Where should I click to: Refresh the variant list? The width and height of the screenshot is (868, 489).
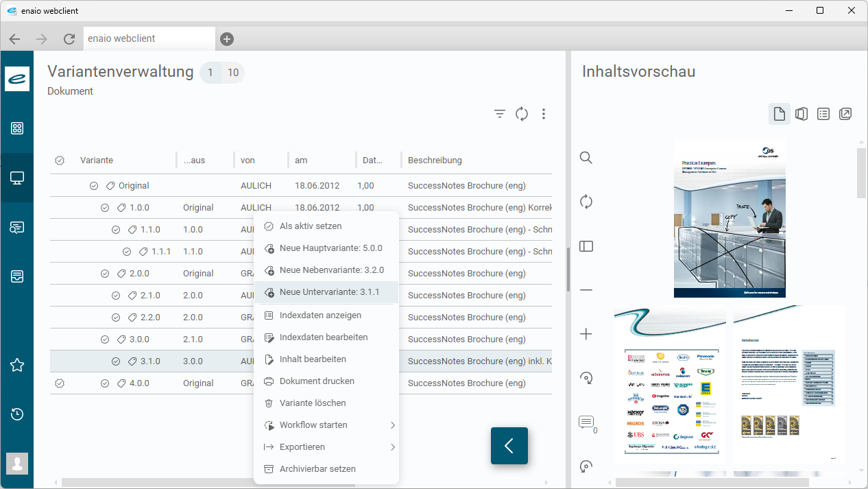522,113
